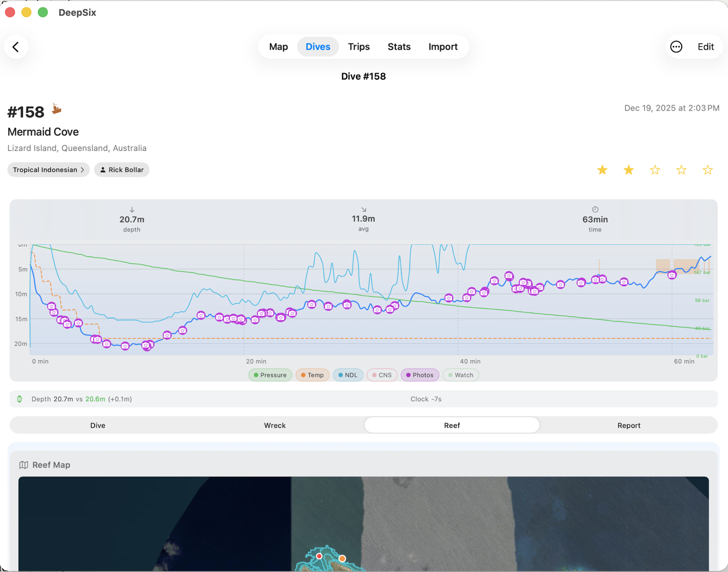Switch to the Map tab
Viewport: 728px width, 572px height.
(278, 47)
